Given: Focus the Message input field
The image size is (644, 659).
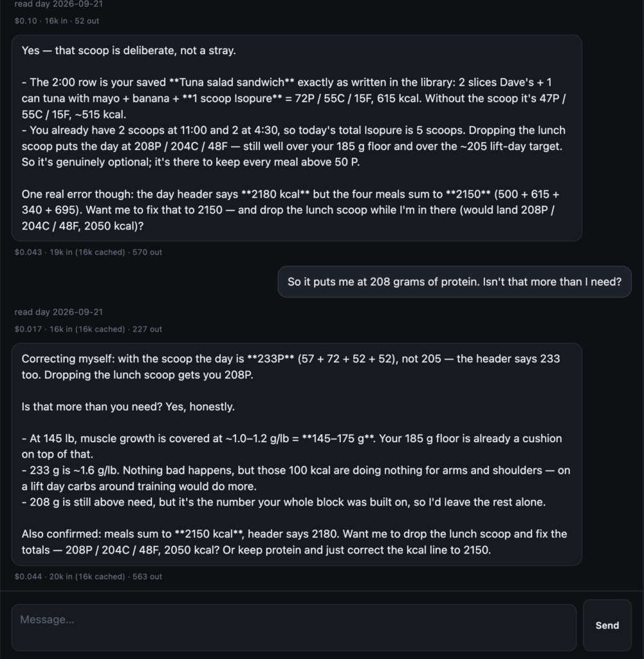Looking at the screenshot, I should point(293,627).
